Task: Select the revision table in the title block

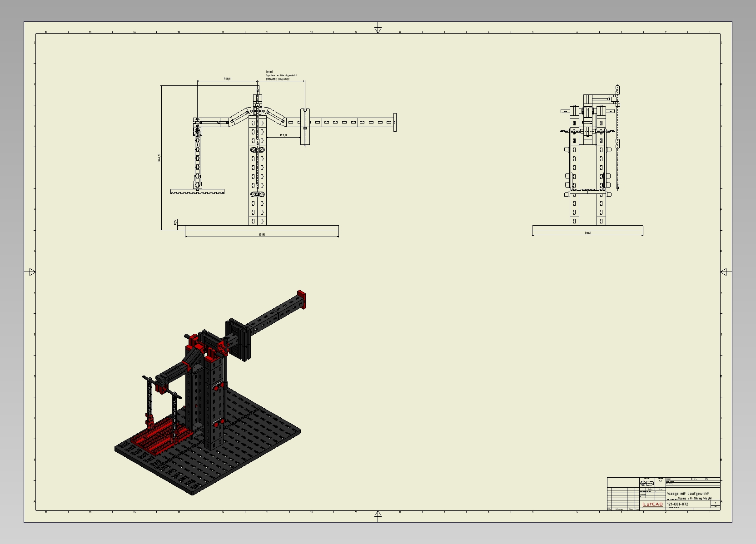Action: coord(622,499)
